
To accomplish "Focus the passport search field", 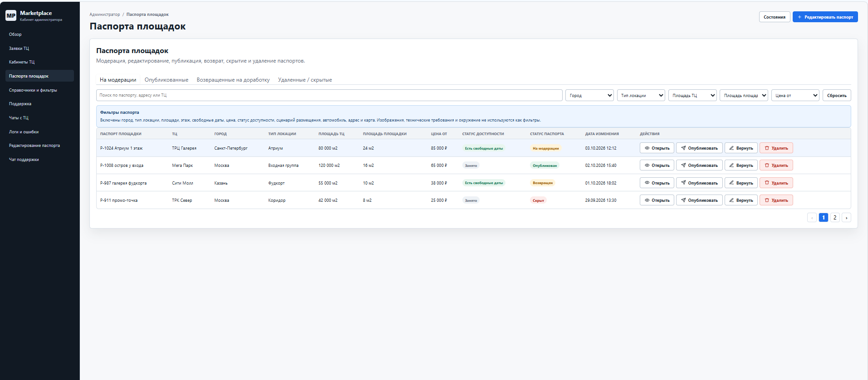I will pos(329,95).
